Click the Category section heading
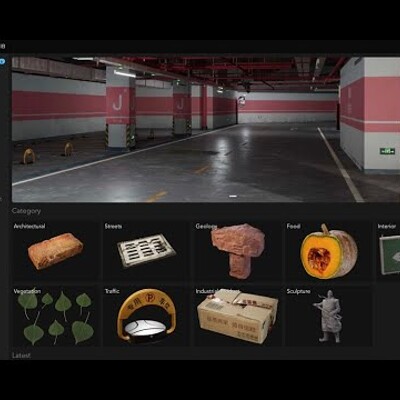Viewport: 400px width, 400px height. point(26,211)
